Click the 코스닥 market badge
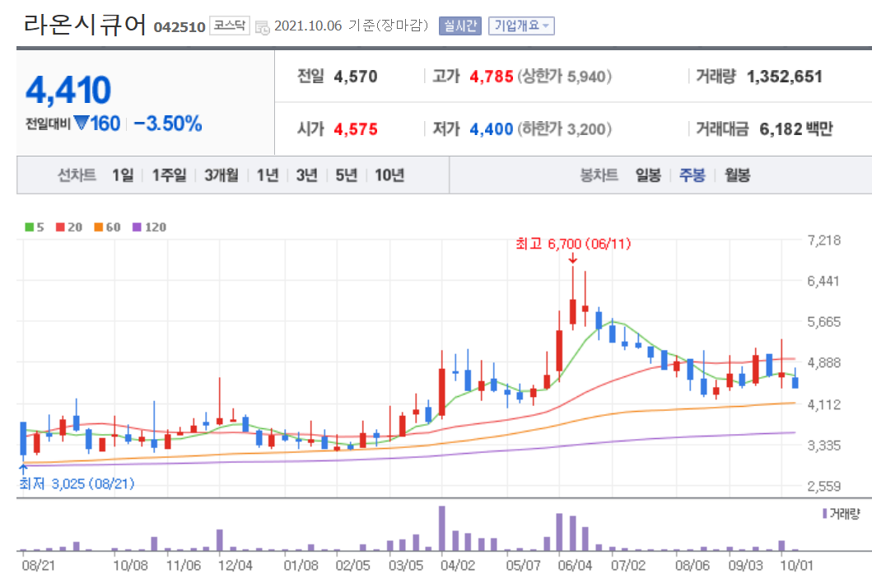Viewport: 872px width, 588px height. pyautogui.click(x=228, y=26)
